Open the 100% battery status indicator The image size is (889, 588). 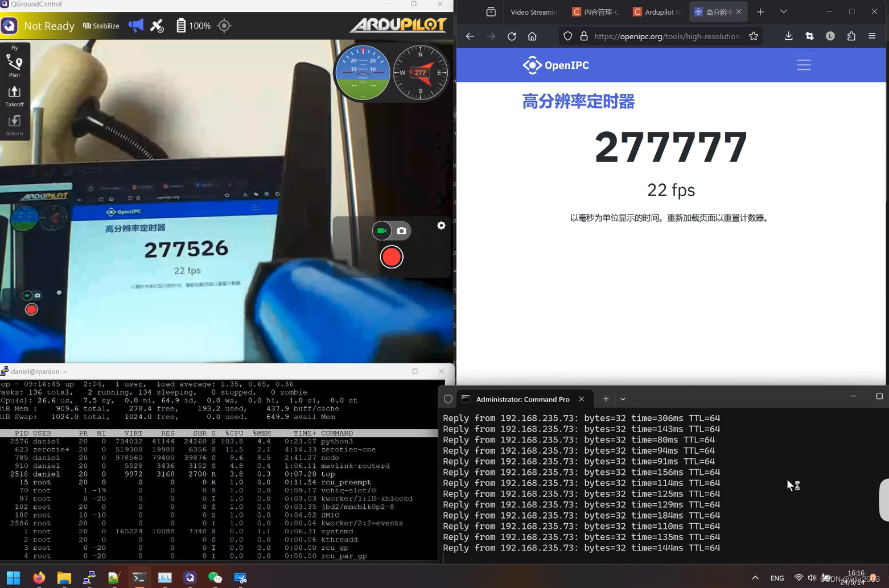(194, 26)
